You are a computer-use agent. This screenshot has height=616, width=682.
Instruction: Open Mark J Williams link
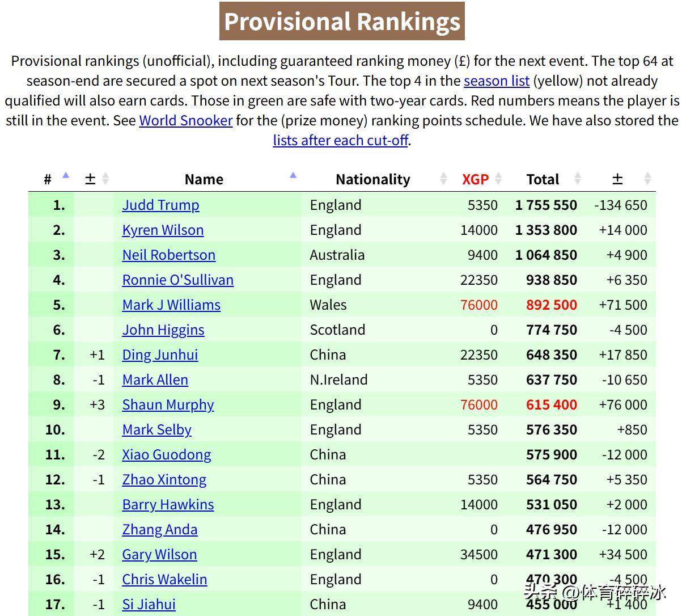coord(171,305)
